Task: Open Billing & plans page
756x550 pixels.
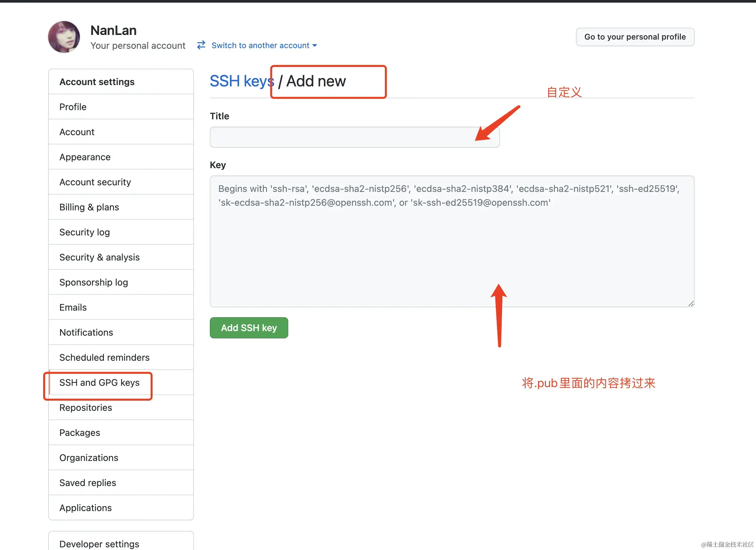Action: (x=89, y=207)
